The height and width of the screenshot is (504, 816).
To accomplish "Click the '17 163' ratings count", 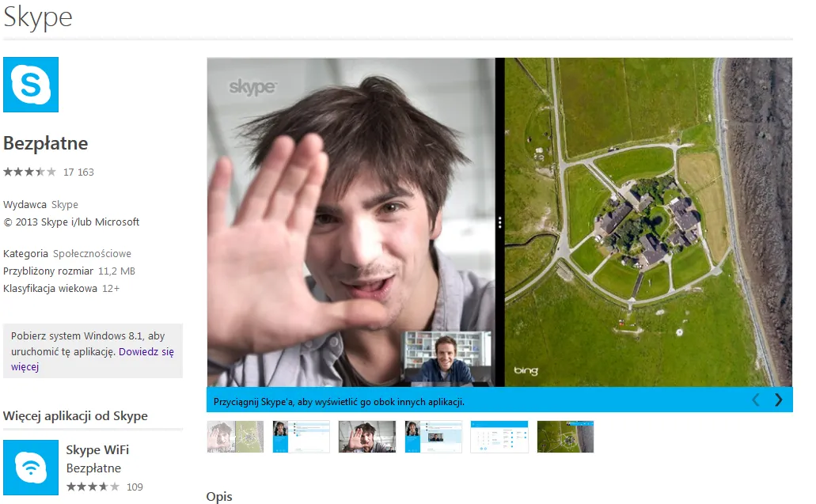I will (x=78, y=172).
